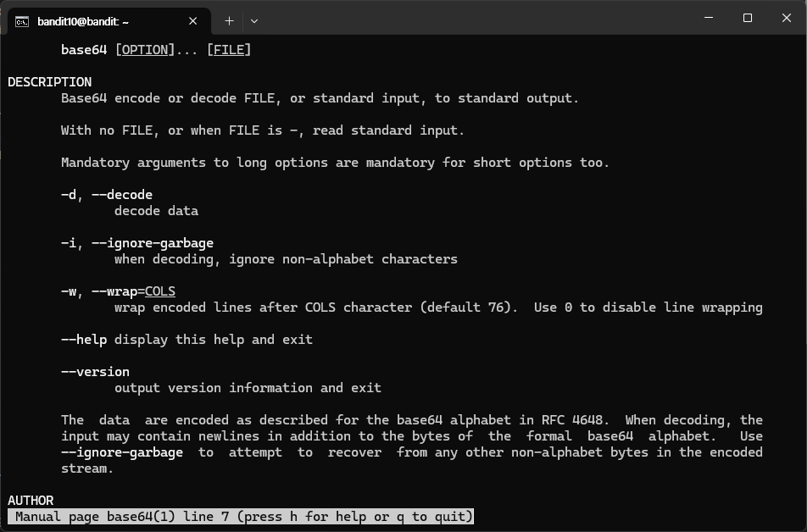Open a new terminal tab with plus

[229, 21]
